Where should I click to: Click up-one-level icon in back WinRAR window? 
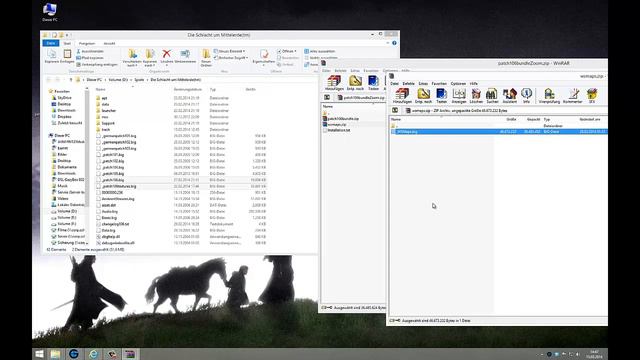pos(327,98)
